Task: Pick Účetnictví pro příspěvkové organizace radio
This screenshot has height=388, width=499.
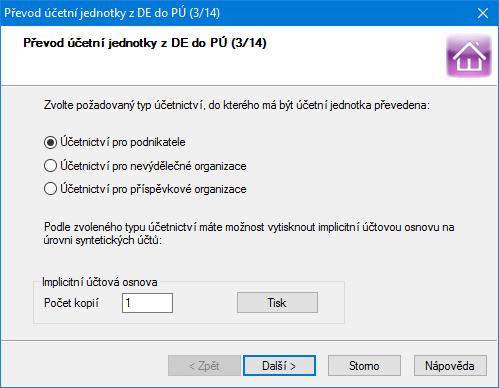Action: [50, 189]
